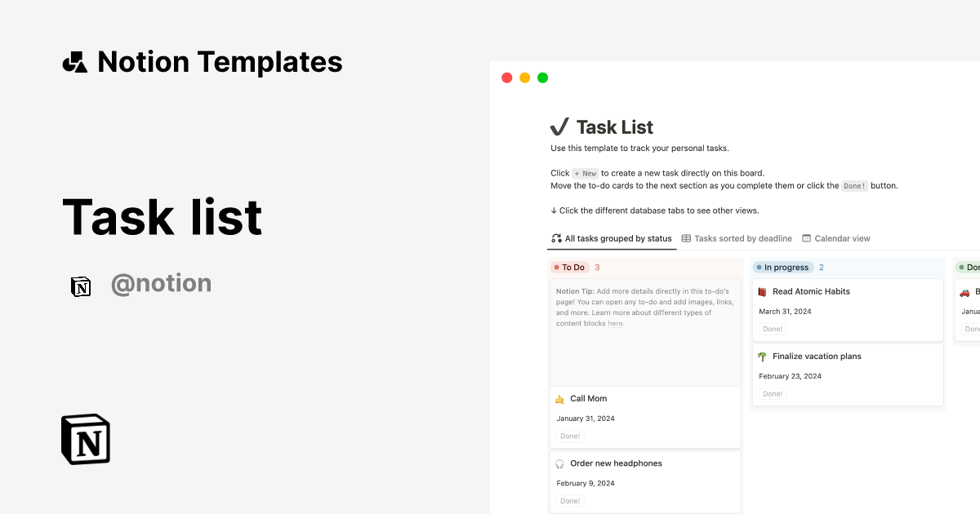
Task: Click Done! on the Call Mom task
Action: (569, 436)
